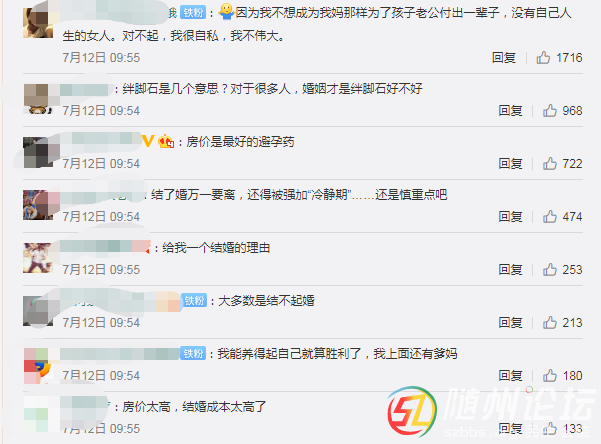The width and height of the screenshot is (601, 444).
Task: Like the comment with 1716 likes
Action: (x=543, y=58)
